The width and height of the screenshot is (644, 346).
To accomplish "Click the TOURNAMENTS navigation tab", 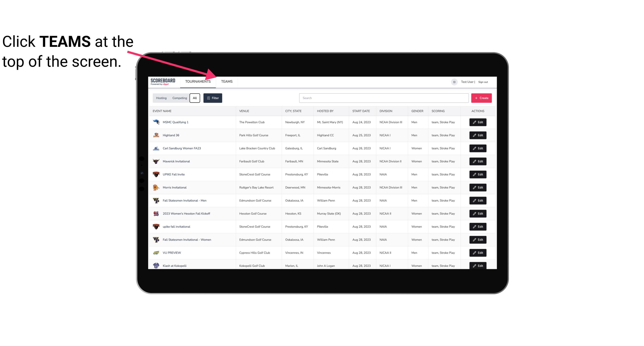I will pyautogui.click(x=198, y=81).
